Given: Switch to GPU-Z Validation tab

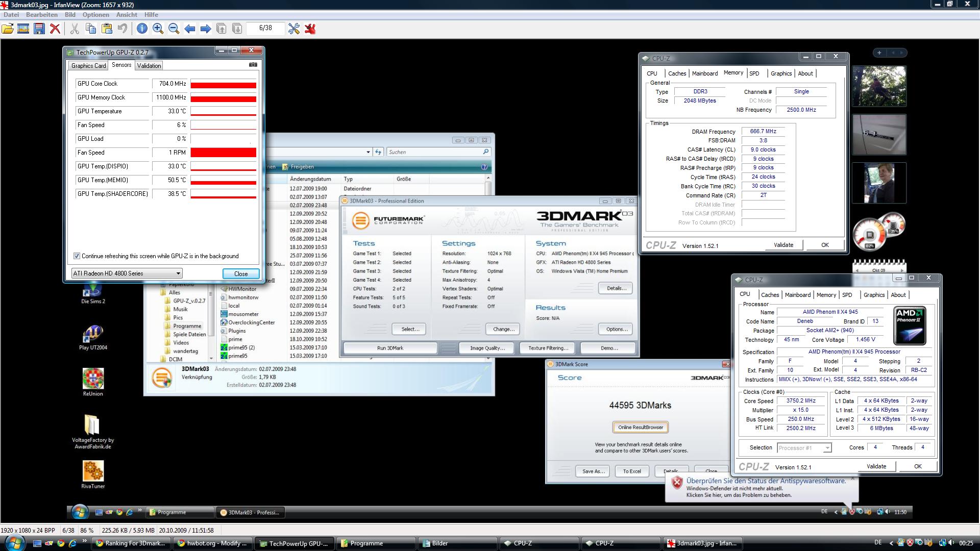Looking at the screenshot, I should coord(149,66).
